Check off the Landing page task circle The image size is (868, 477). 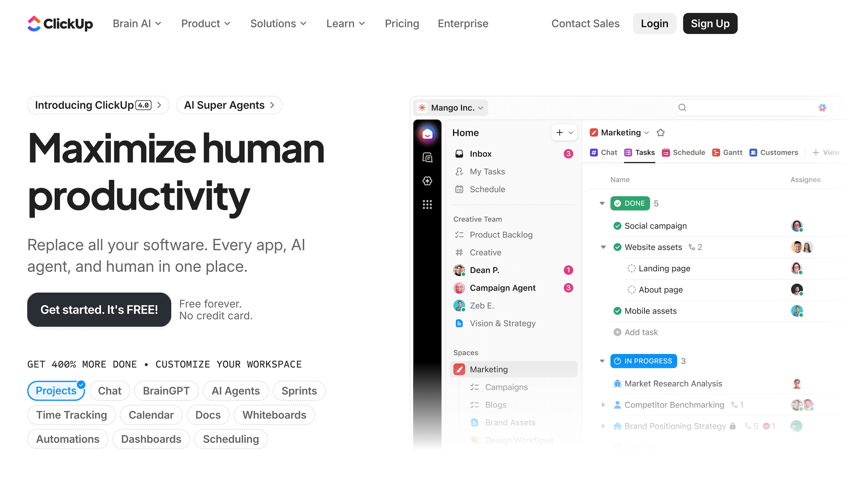[631, 268]
